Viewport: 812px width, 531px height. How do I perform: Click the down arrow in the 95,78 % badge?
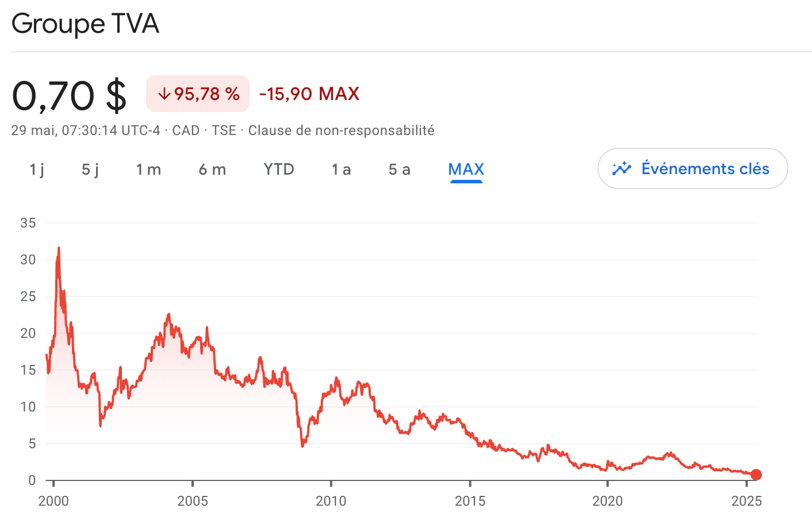pyautogui.click(x=164, y=94)
